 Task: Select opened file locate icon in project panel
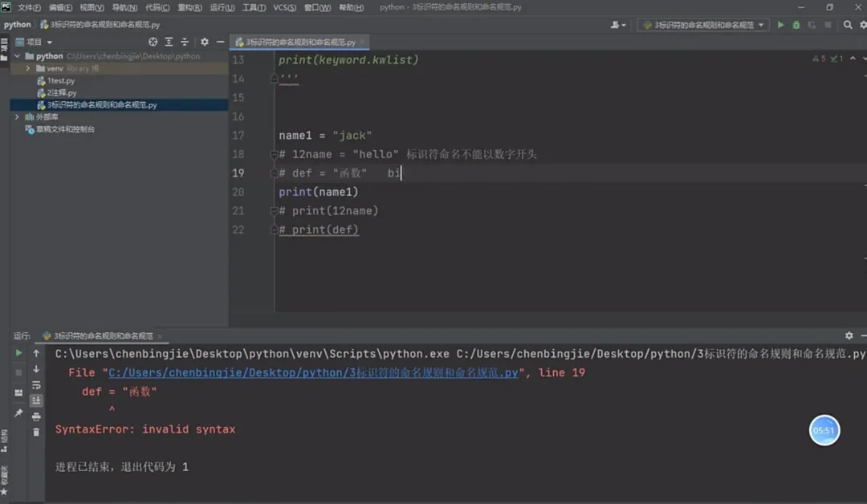[153, 42]
